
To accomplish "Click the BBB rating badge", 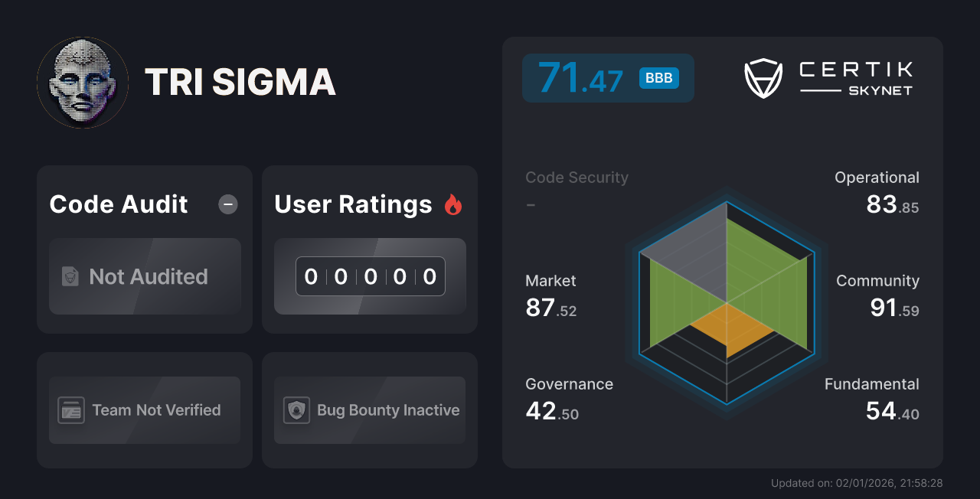I will tap(659, 79).
